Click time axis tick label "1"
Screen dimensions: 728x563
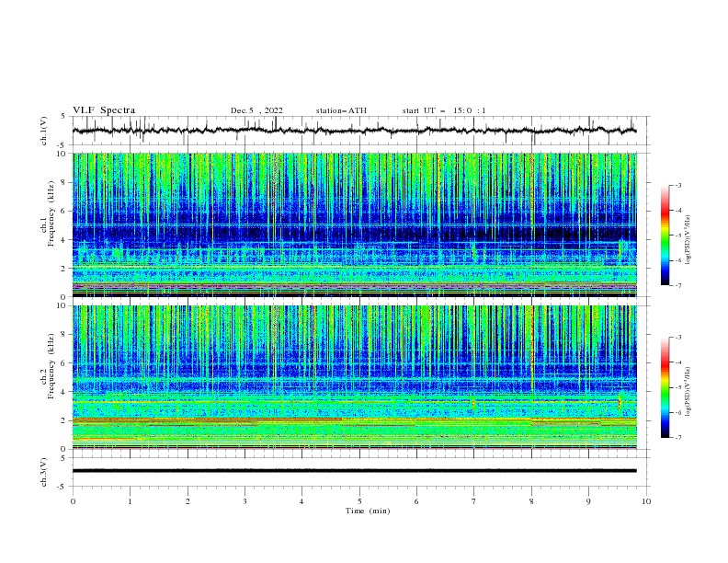pyautogui.click(x=131, y=501)
